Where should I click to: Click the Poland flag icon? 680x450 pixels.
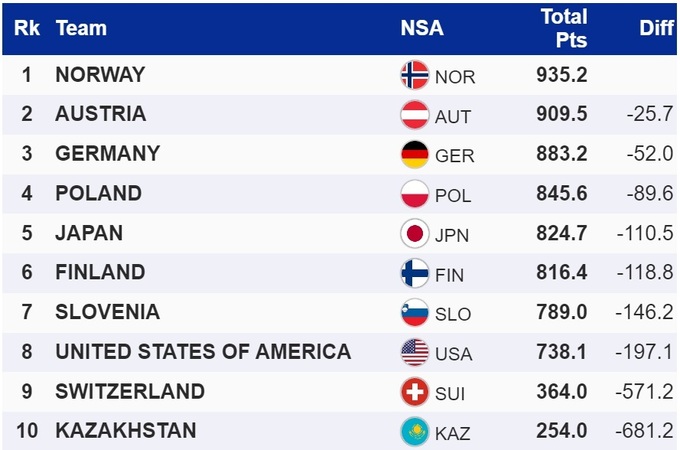coord(414,194)
